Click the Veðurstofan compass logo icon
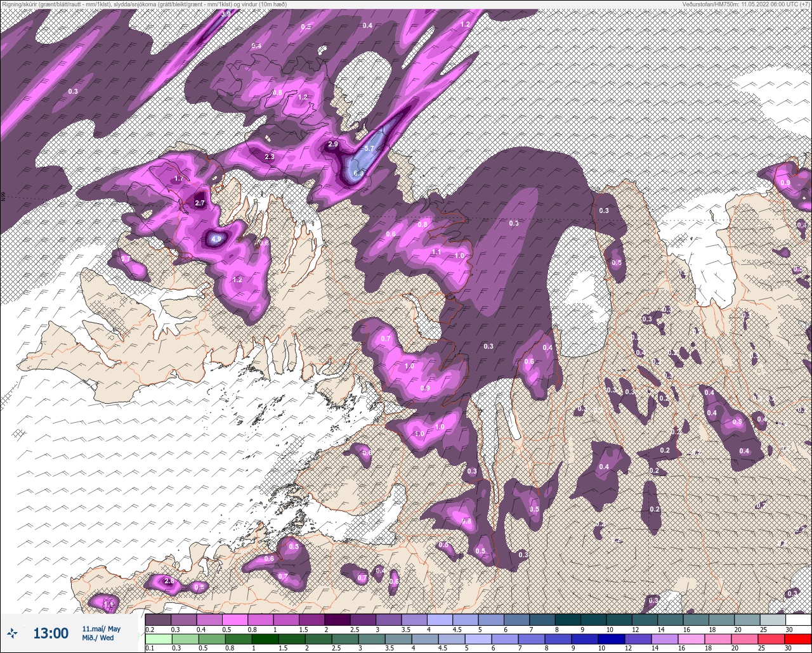This screenshot has height=653, width=812. [12, 633]
